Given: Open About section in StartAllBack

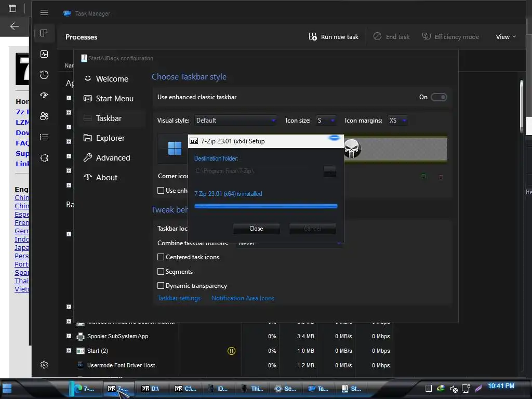Looking at the screenshot, I should coord(111,178).
